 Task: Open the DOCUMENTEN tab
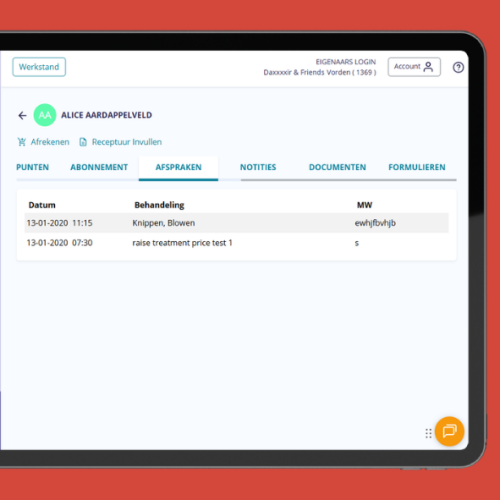tap(337, 167)
